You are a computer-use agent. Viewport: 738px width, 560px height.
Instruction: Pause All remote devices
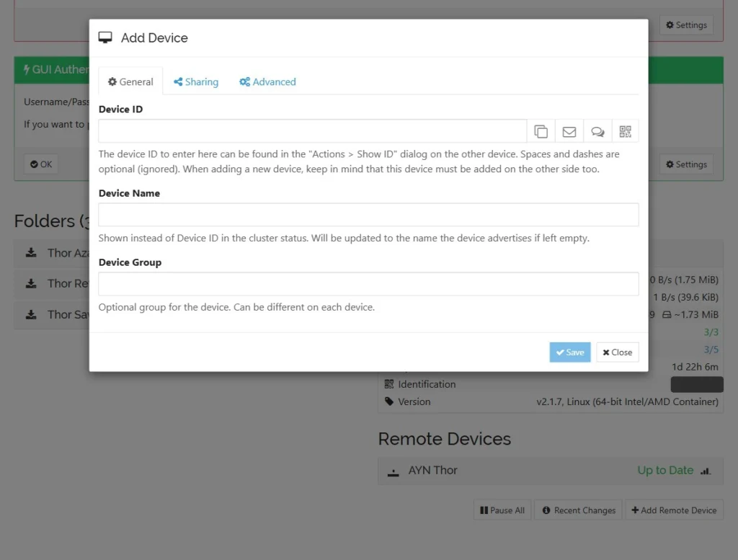[502, 510]
